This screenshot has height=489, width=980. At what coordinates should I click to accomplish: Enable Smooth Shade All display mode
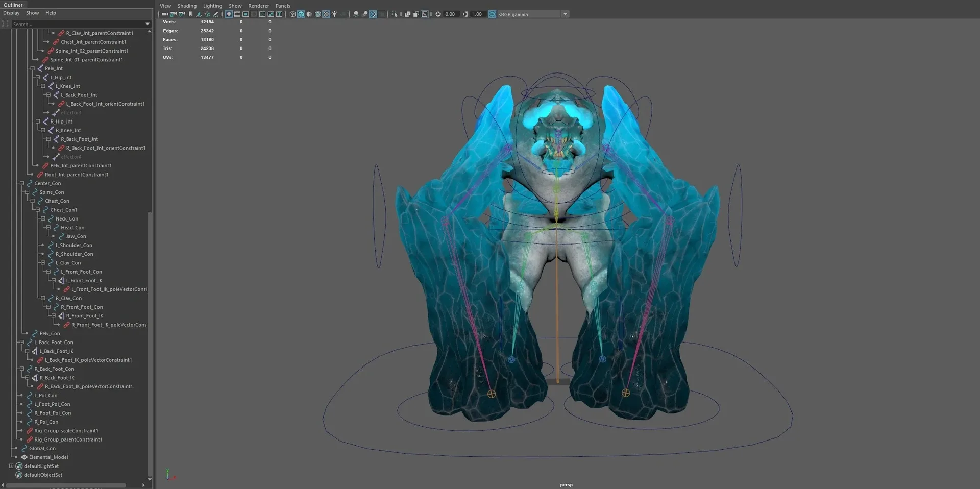click(x=301, y=14)
